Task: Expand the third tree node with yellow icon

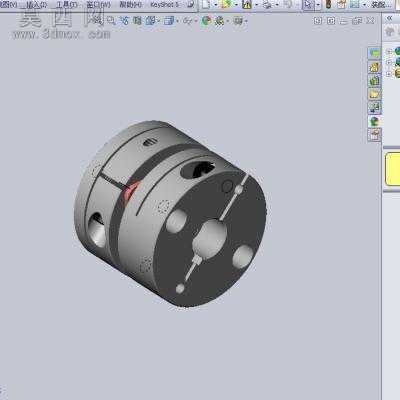Action: click(389, 74)
